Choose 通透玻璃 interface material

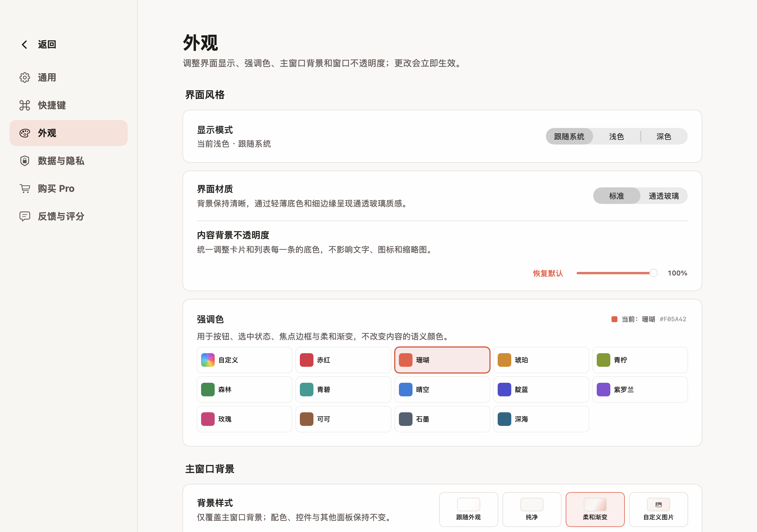click(x=664, y=196)
